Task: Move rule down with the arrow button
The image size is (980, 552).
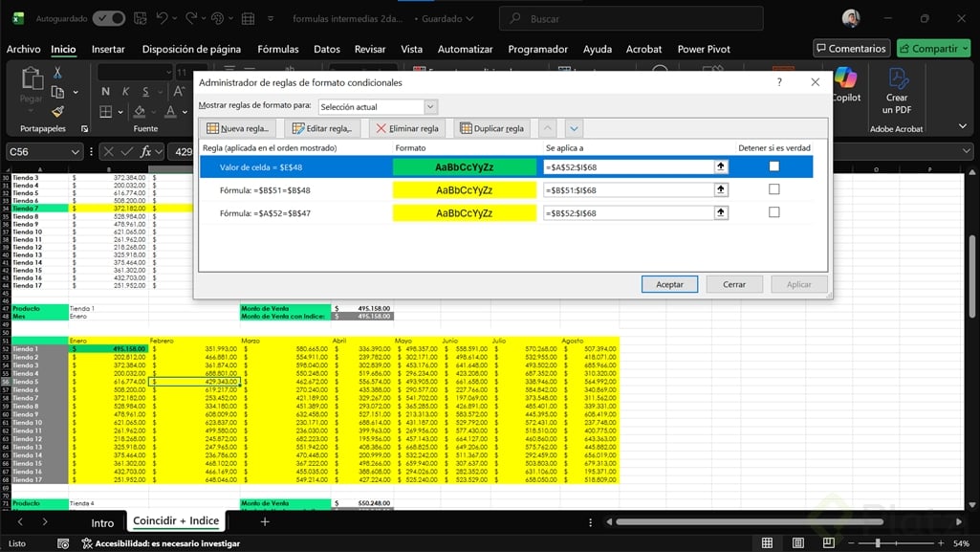Action: (574, 128)
